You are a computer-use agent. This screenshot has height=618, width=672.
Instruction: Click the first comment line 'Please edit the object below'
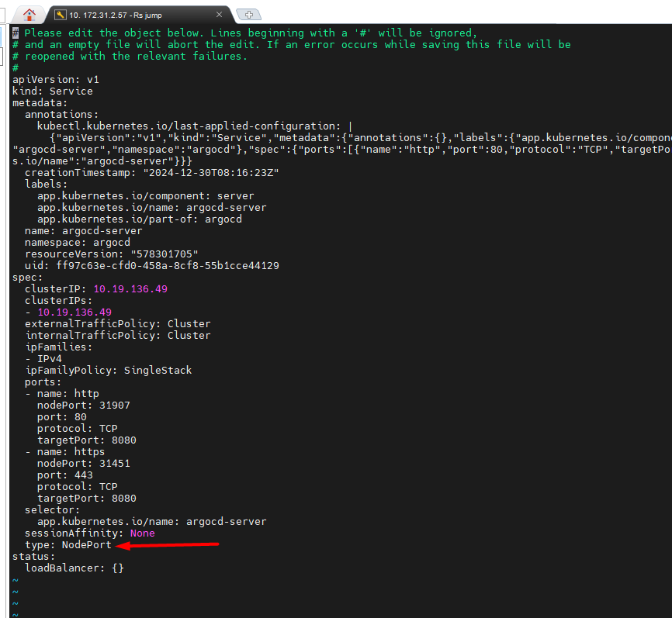click(244, 33)
